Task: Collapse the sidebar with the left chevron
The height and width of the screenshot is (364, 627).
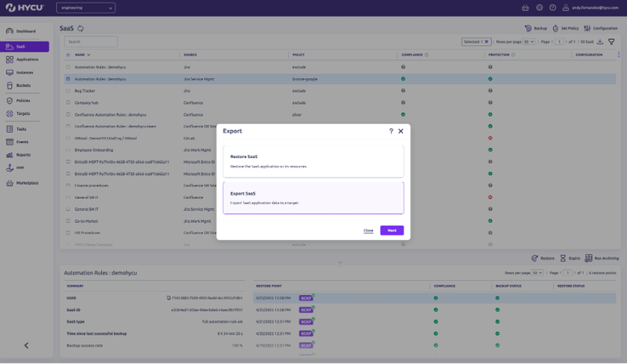Action: coord(26,345)
